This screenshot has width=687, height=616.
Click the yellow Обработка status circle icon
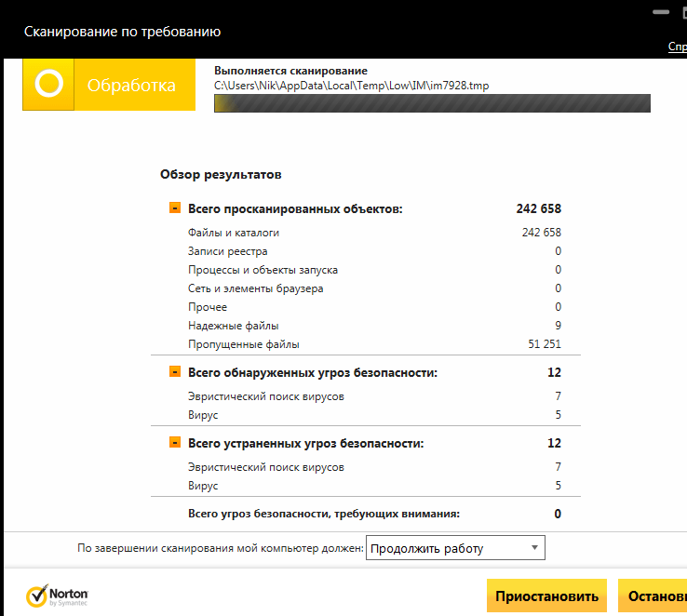(x=48, y=84)
